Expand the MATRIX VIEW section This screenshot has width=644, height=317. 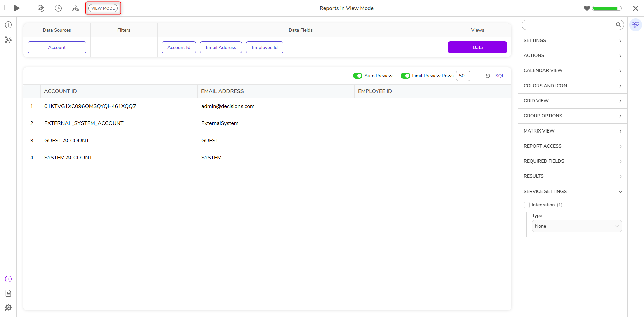point(572,131)
